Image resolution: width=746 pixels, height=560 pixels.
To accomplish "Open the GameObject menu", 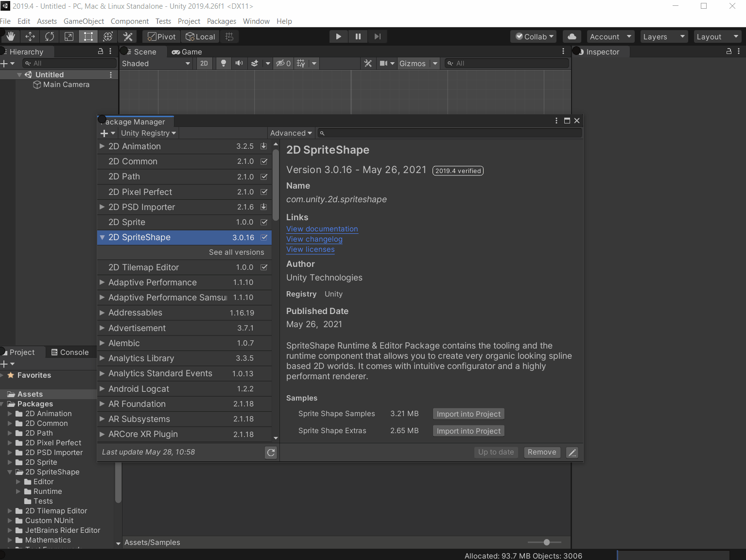I will click(x=84, y=21).
